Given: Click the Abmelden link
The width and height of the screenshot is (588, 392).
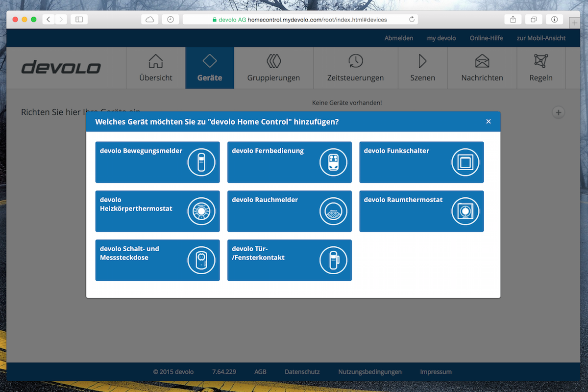Looking at the screenshot, I should coord(399,38).
